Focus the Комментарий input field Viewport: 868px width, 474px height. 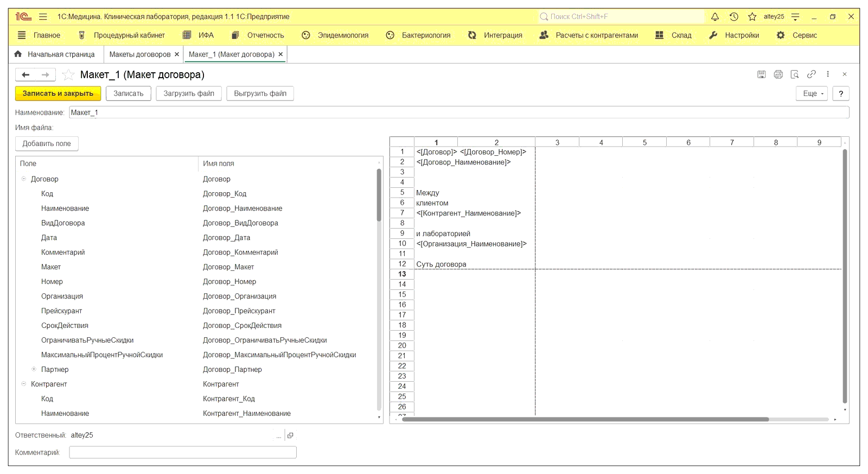pos(183,452)
